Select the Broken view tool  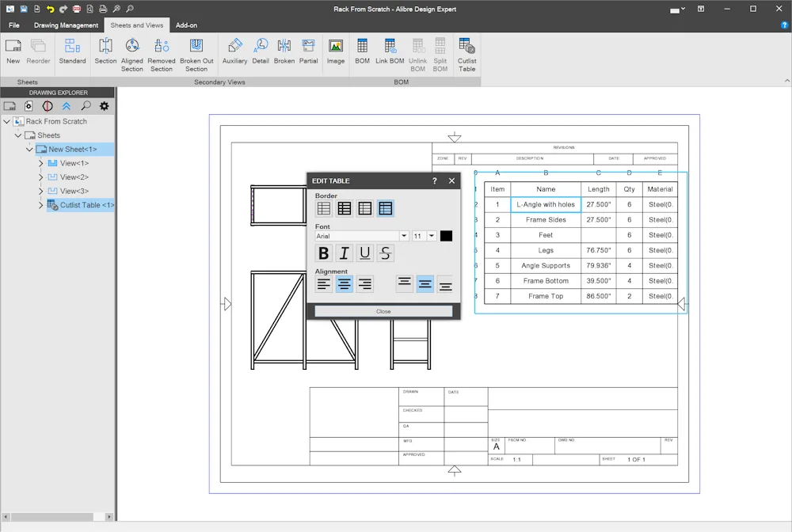pyautogui.click(x=284, y=51)
